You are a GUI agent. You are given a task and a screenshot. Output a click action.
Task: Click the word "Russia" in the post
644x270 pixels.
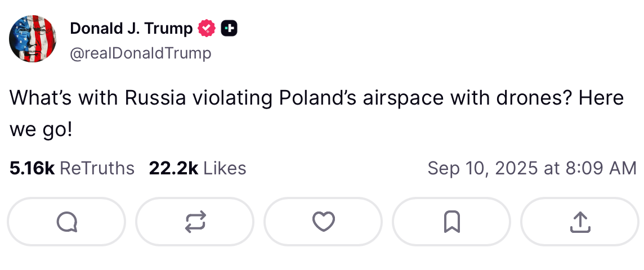click(155, 98)
